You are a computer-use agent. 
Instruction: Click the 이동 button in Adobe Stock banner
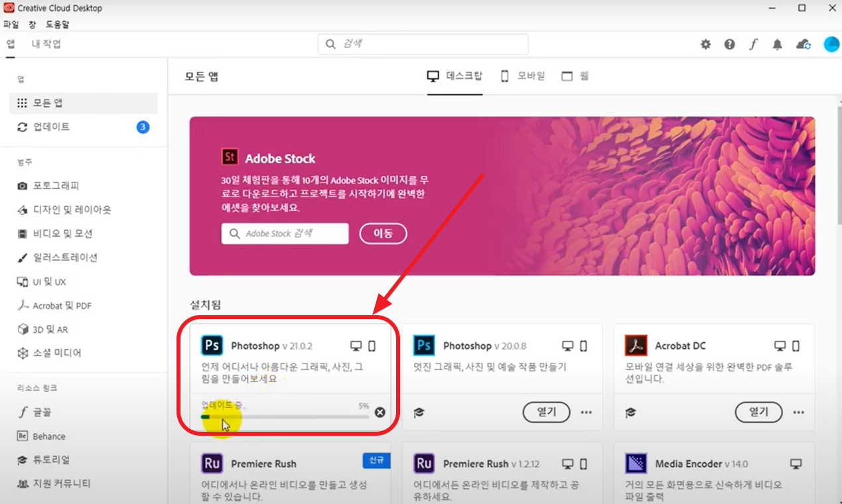(x=383, y=233)
